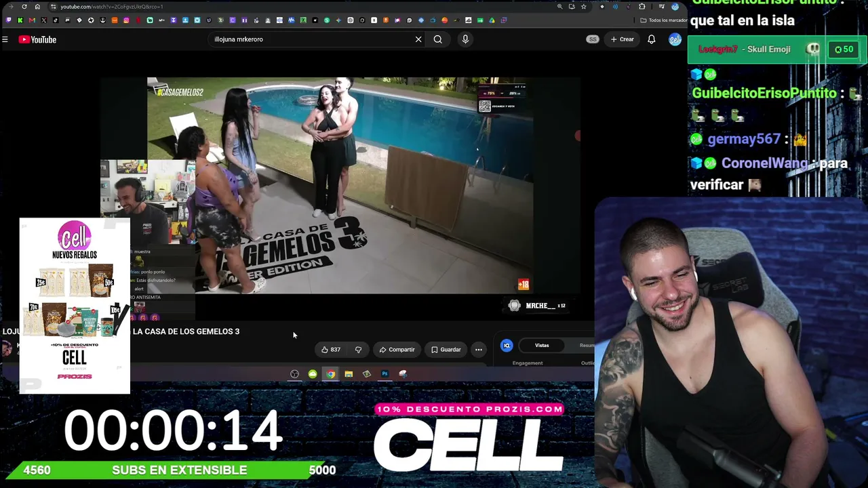Image resolution: width=868 pixels, height=488 pixels.
Task: Dislike the video with thumbs down
Action: 358,350
